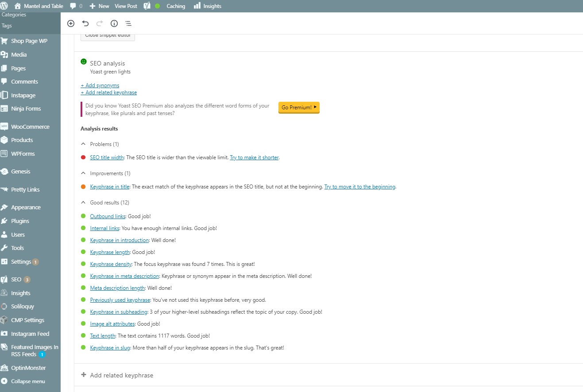Open the Keyphrase density link
Image resolution: width=583 pixels, height=392 pixels.
111,264
